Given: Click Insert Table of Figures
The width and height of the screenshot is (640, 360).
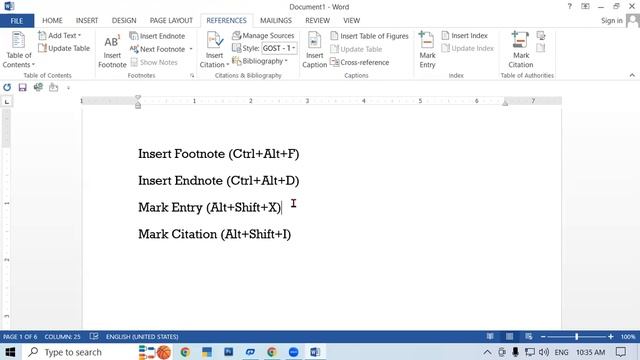Looking at the screenshot, I should (x=369, y=36).
